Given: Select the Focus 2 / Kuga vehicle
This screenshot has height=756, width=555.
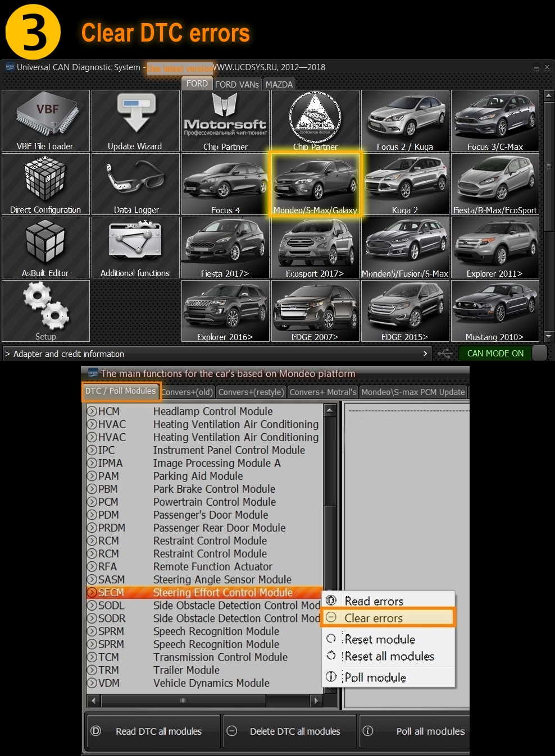Looking at the screenshot, I should pyautogui.click(x=405, y=121).
